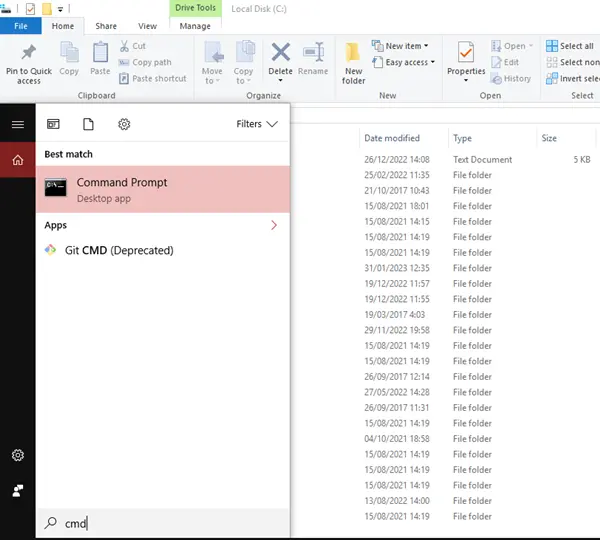Viewport: 600px width, 540px height.
Task: Expand the Filters dropdown
Action: (x=257, y=124)
